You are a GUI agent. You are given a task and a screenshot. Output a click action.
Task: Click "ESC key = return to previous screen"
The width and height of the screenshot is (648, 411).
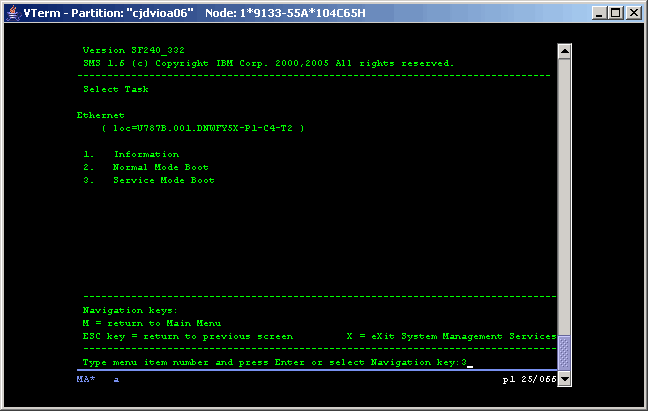click(187, 336)
